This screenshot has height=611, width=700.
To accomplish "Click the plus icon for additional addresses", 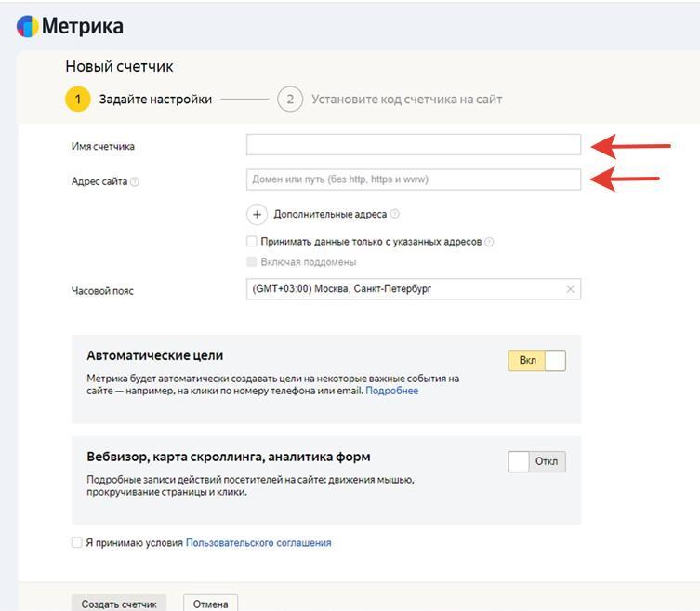I will 257,214.
